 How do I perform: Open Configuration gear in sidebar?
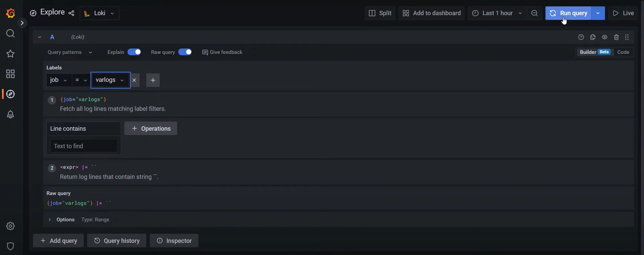click(x=10, y=226)
